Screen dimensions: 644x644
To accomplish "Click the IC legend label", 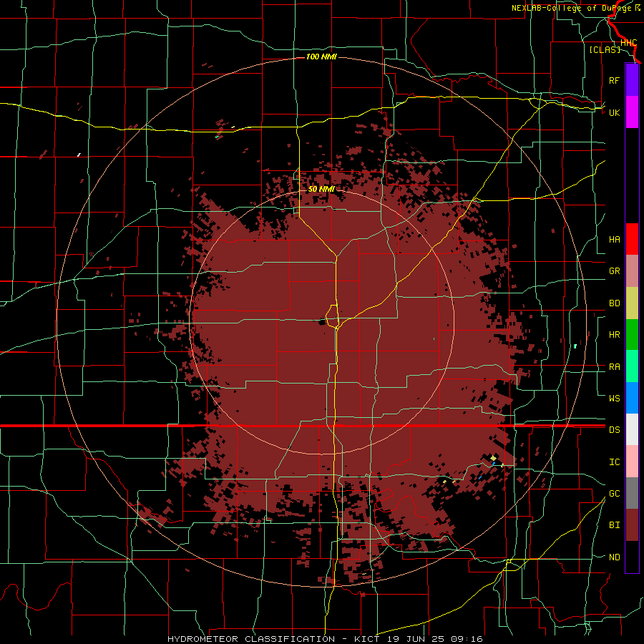I will pyautogui.click(x=614, y=462).
